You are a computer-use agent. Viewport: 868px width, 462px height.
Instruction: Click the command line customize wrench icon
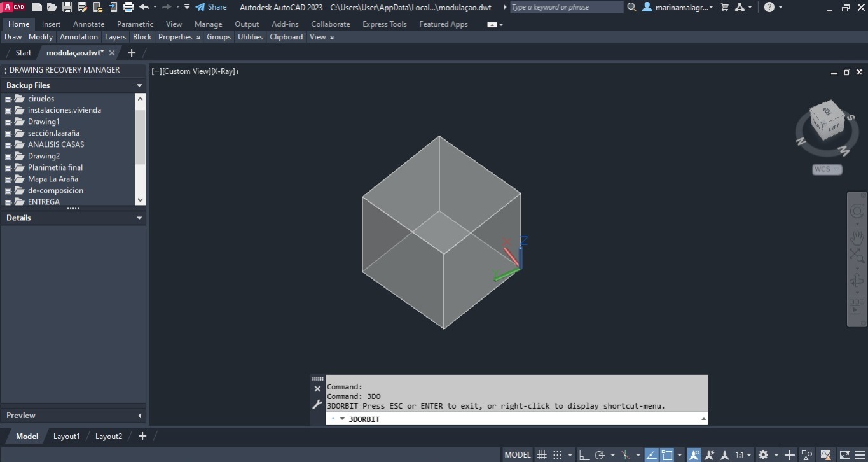click(x=317, y=404)
